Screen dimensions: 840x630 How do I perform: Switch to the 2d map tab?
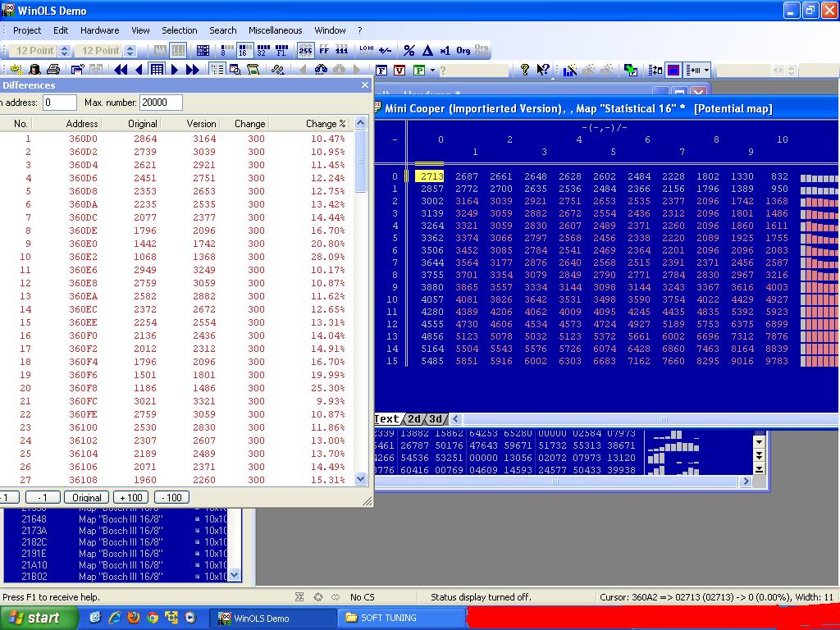click(414, 419)
